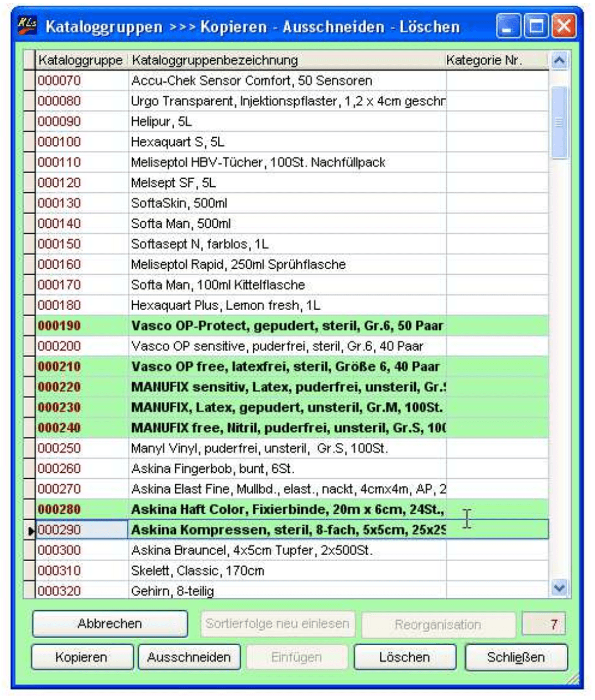Select row Askina Fingerbob, bunt, 6St.
The image size is (595, 700).
pos(286,469)
